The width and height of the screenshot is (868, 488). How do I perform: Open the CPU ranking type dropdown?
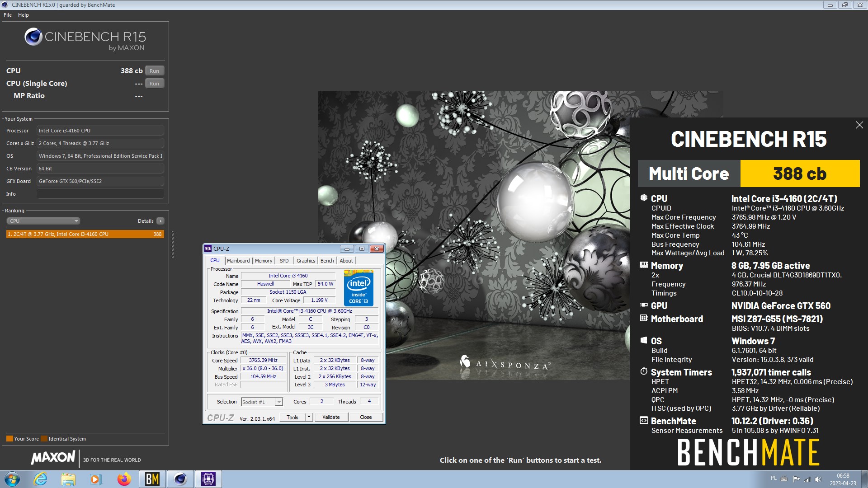(x=43, y=221)
